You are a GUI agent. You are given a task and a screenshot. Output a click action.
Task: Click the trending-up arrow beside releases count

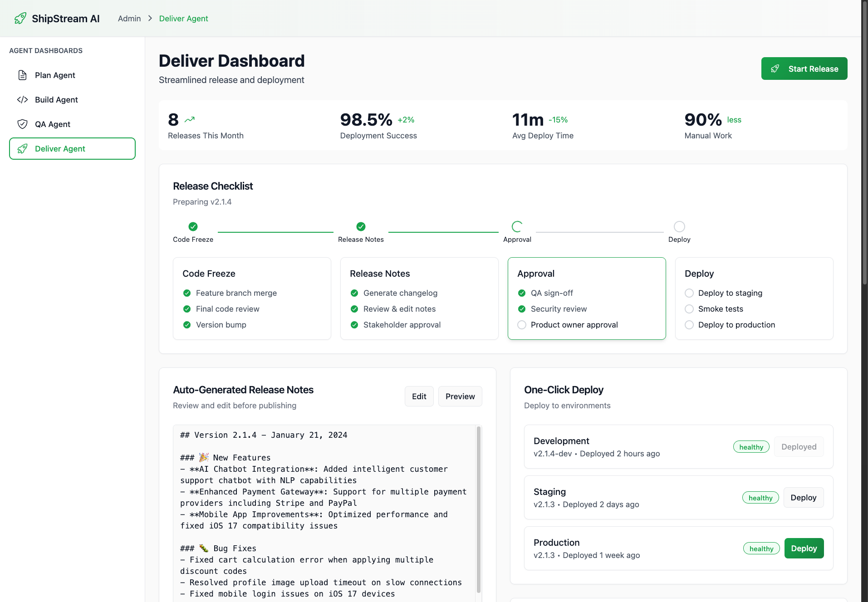[x=190, y=120]
